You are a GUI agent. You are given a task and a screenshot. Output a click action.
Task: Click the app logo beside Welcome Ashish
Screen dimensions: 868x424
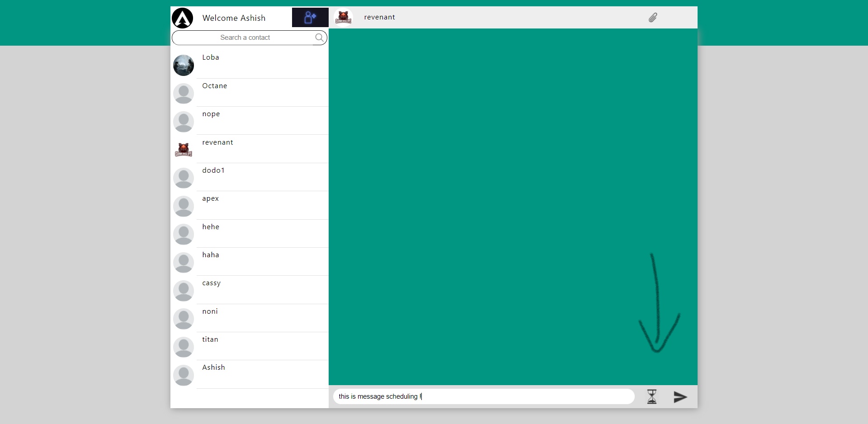[182, 18]
